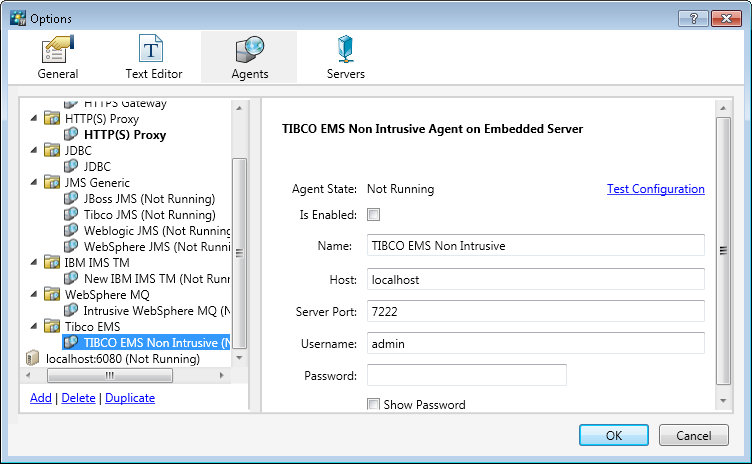Collapse the JMS Generic tree node
The width and height of the screenshot is (752, 464).
pyautogui.click(x=35, y=183)
